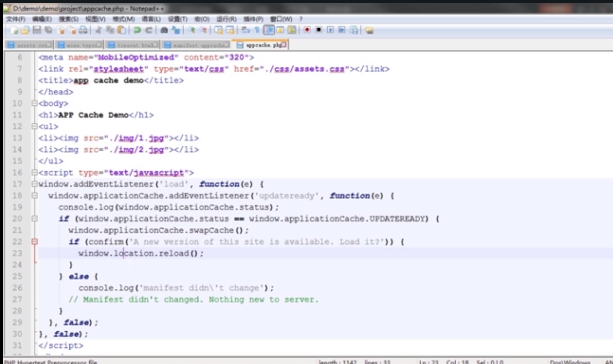The image size is (613, 364).
Task: Open the 运行(R) menu
Action: (x=227, y=19)
